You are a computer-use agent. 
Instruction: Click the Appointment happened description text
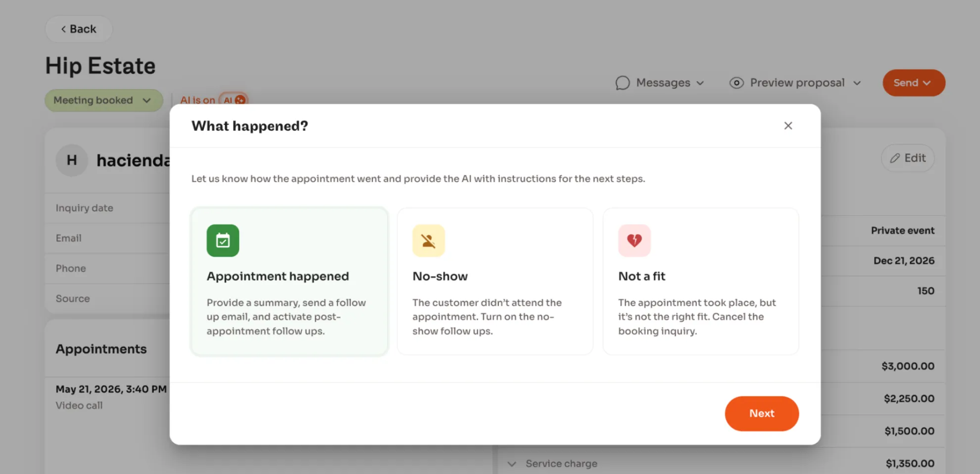(286, 317)
